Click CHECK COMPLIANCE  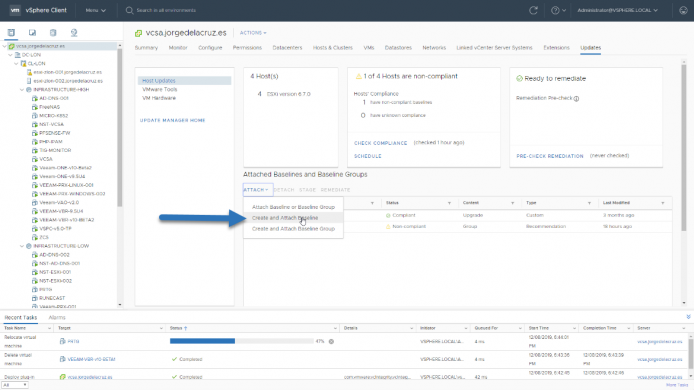click(x=381, y=143)
